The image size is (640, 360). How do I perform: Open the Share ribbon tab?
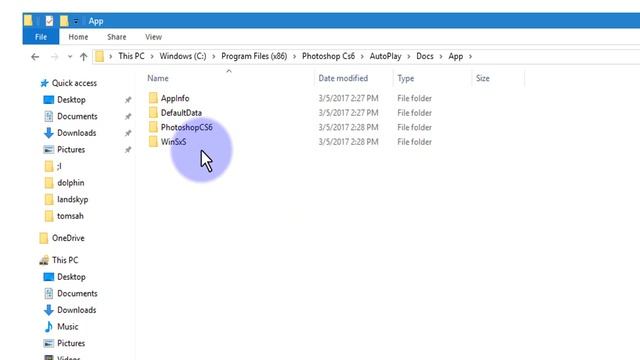click(116, 37)
